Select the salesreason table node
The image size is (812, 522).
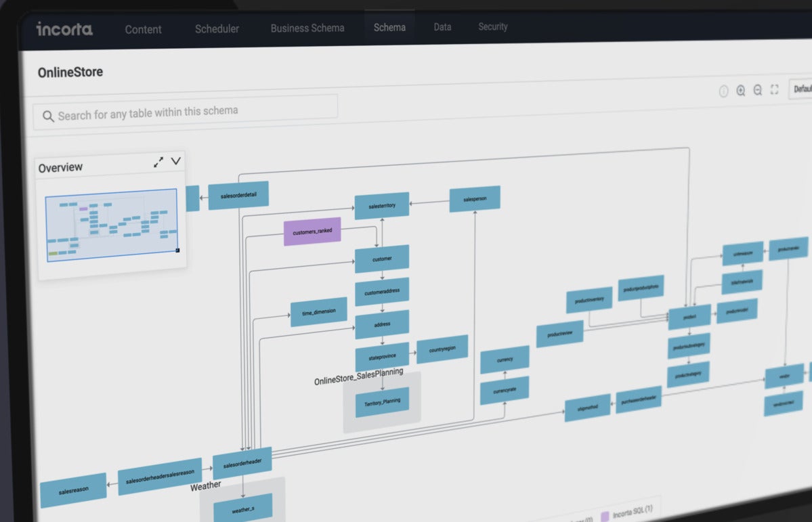point(74,490)
